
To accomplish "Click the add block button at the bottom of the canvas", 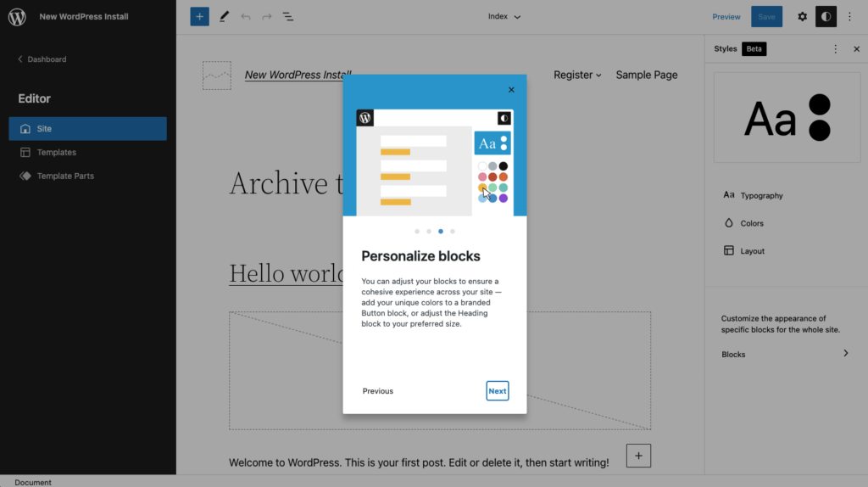I will 638,456.
